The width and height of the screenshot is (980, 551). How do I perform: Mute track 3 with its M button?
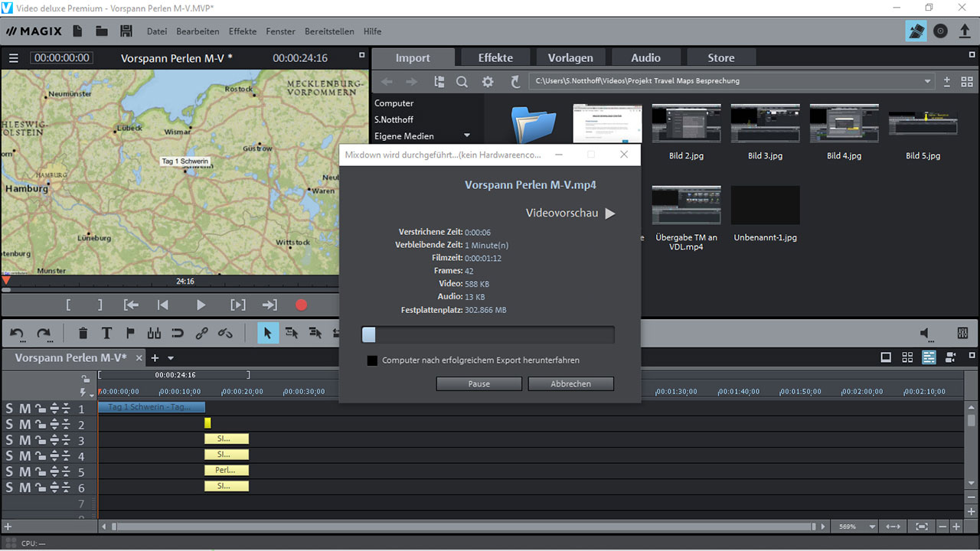24,440
